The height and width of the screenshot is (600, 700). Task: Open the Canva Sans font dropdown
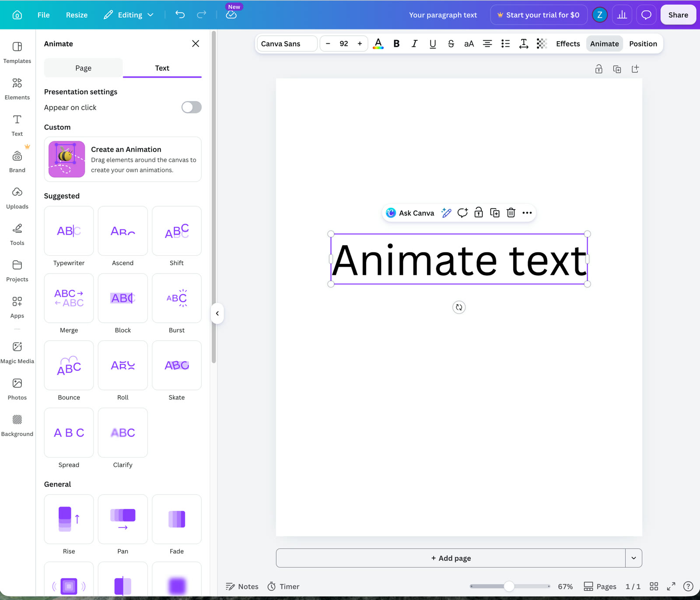287,44
